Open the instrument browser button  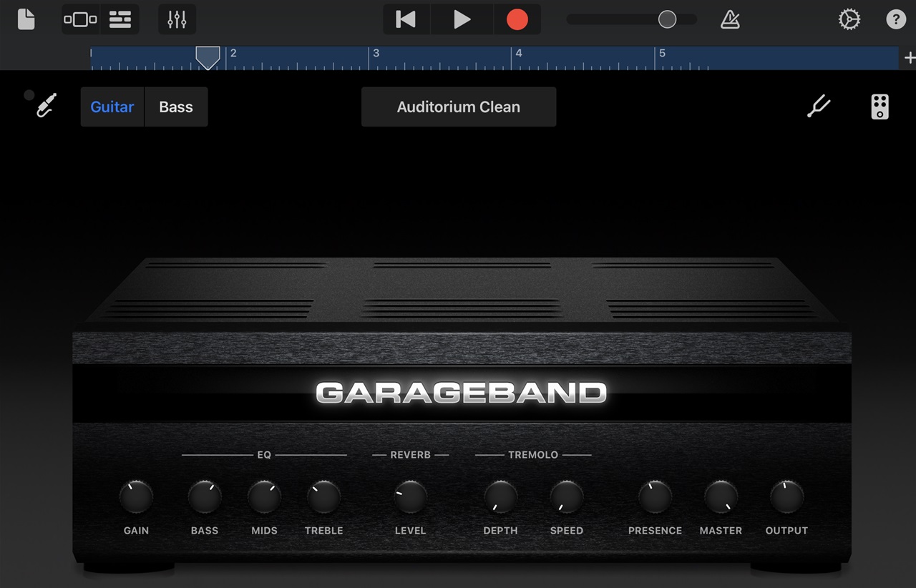80,19
